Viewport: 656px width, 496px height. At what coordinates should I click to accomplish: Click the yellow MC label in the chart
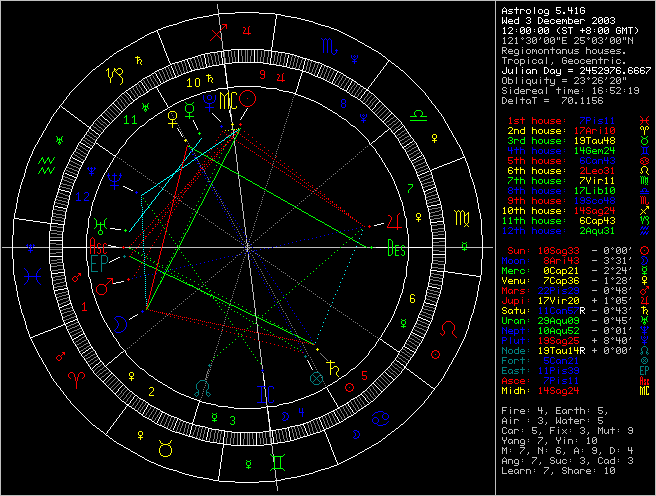[x=229, y=101]
